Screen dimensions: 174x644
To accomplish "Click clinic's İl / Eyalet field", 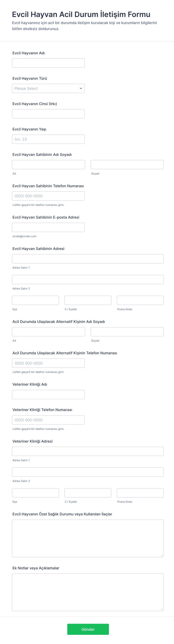I will click(88, 492).
